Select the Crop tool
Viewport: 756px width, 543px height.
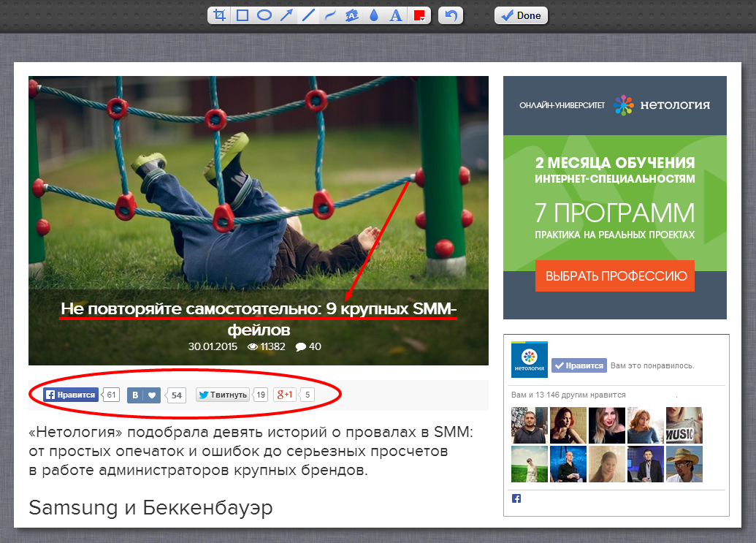218,15
